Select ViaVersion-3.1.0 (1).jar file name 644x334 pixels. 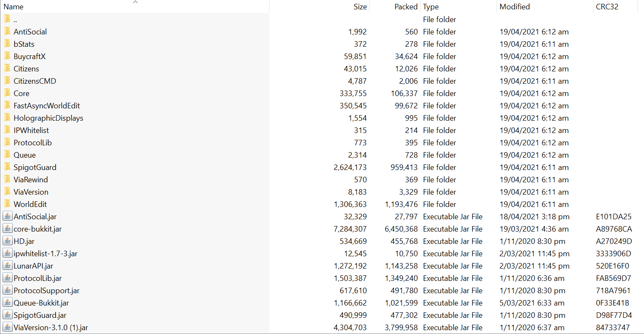[x=51, y=327]
